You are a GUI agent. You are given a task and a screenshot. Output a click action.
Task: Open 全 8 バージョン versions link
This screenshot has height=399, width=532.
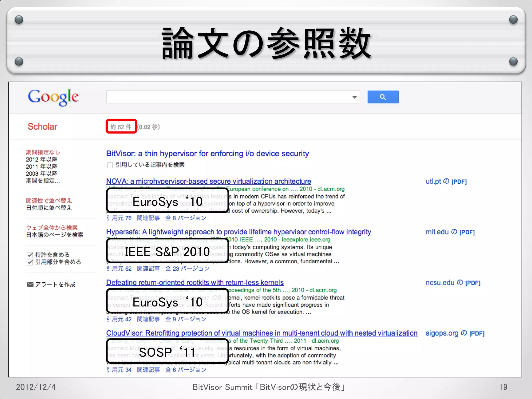coord(186,218)
